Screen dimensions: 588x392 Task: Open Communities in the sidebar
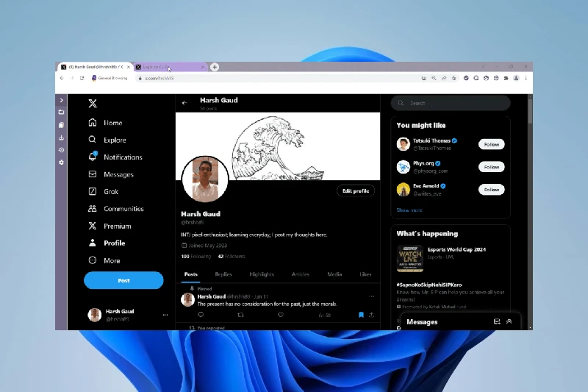(x=116, y=209)
